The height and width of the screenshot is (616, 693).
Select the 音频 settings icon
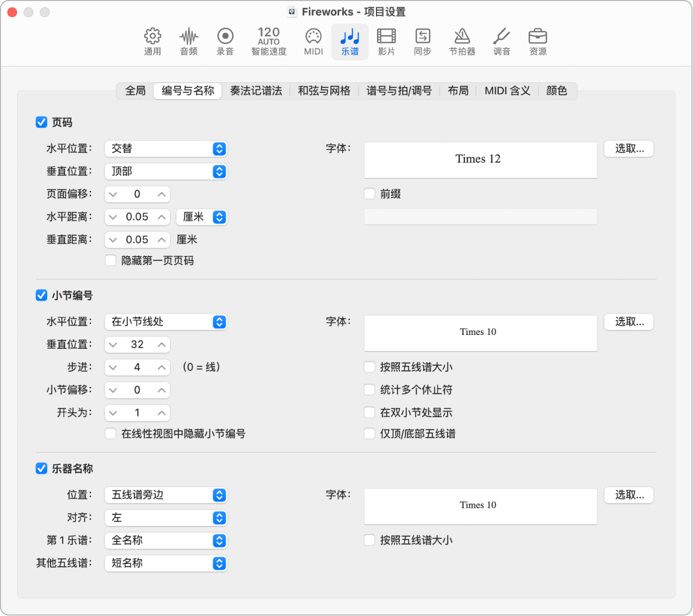pyautogui.click(x=188, y=41)
